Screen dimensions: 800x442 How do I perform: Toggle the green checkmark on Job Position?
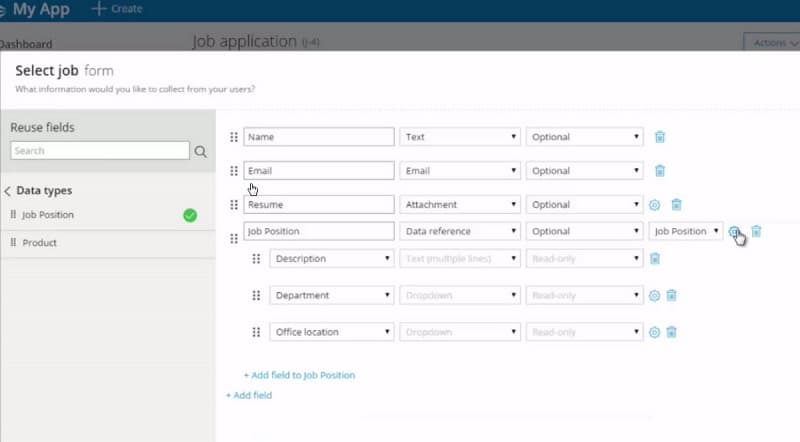(190, 215)
